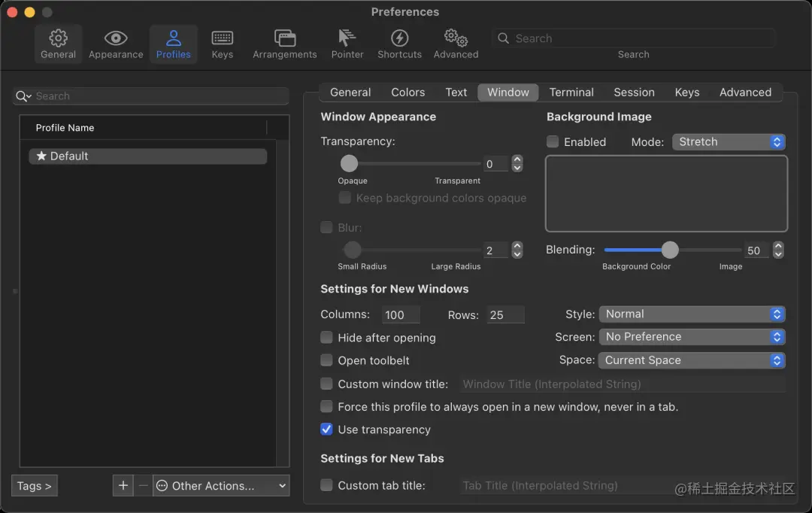Open Appearance preferences eye icon
This screenshot has height=513, width=812.
pyautogui.click(x=116, y=38)
